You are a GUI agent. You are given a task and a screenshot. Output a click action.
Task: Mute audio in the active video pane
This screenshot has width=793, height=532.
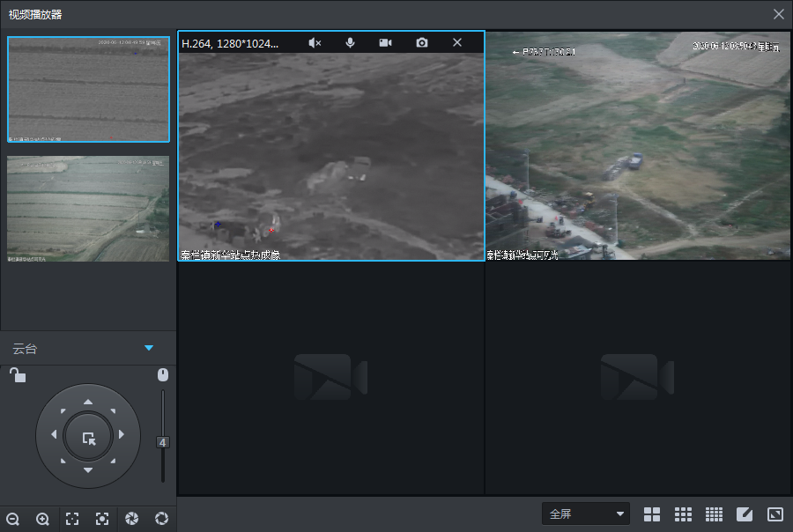tap(315, 42)
